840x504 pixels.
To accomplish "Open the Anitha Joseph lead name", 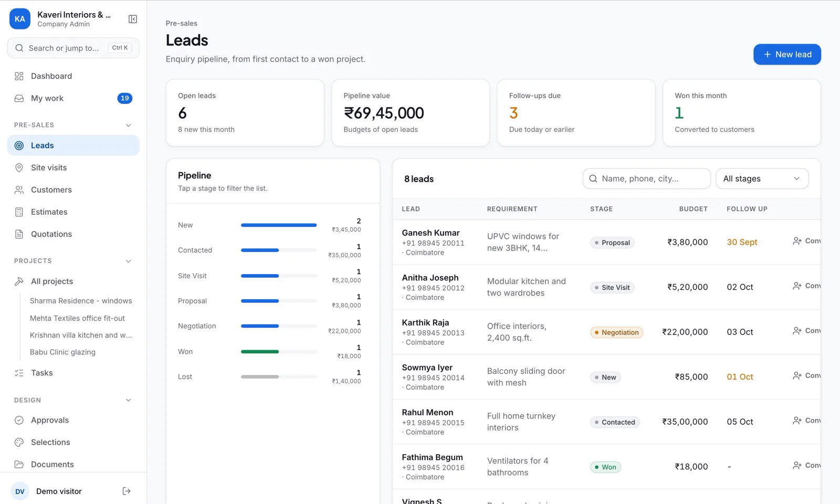I will 430,278.
